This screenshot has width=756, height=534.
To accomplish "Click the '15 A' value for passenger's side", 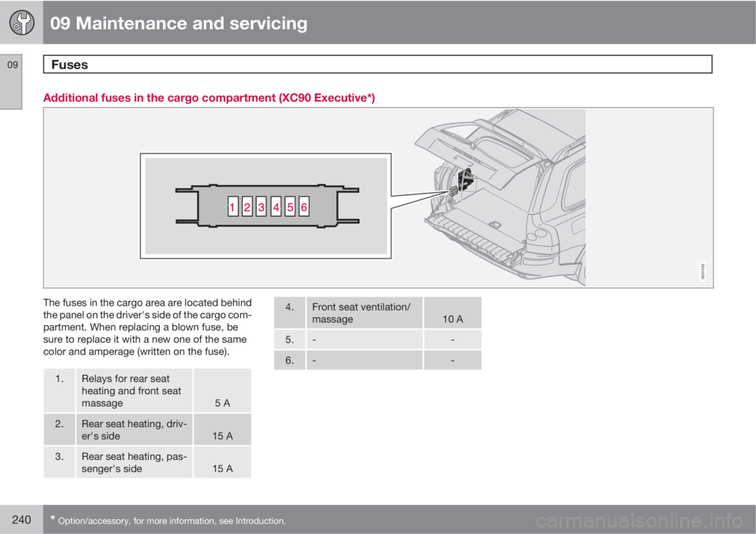I will pyautogui.click(x=222, y=469).
